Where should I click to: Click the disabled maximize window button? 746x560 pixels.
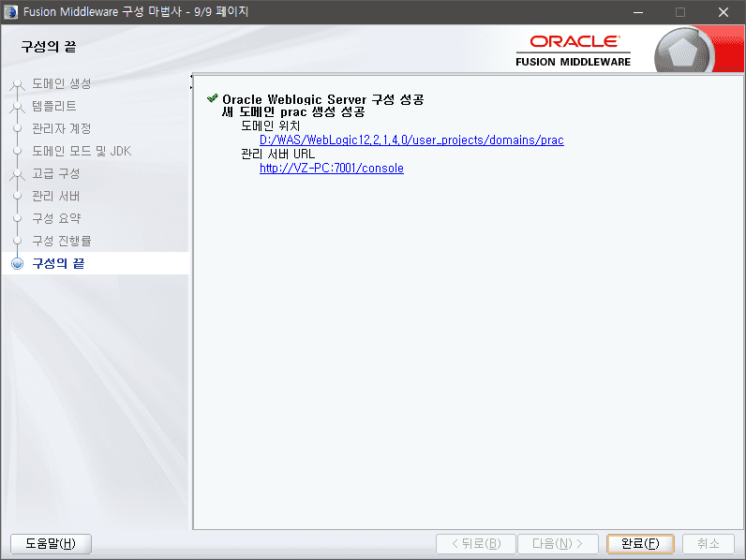(x=680, y=12)
